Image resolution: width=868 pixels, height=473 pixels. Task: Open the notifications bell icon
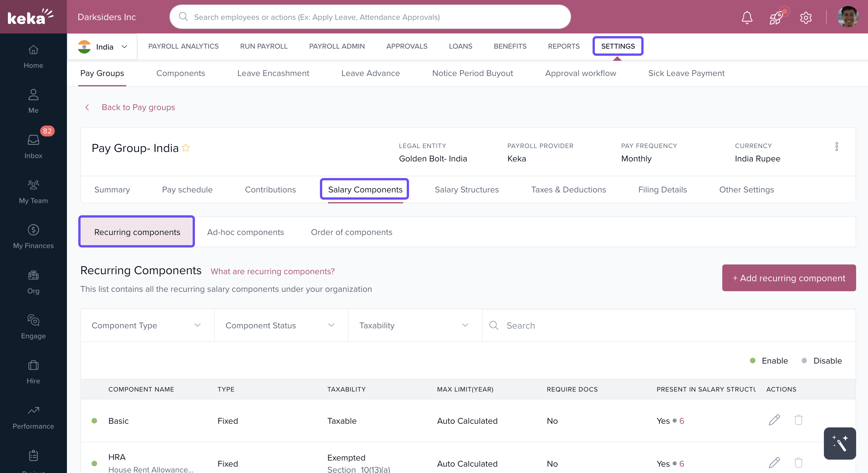(747, 17)
